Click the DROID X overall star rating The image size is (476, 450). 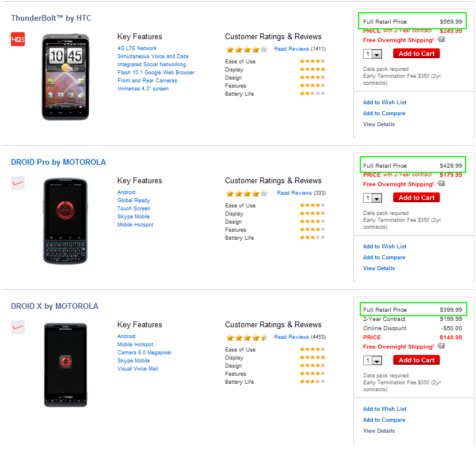(247, 338)
